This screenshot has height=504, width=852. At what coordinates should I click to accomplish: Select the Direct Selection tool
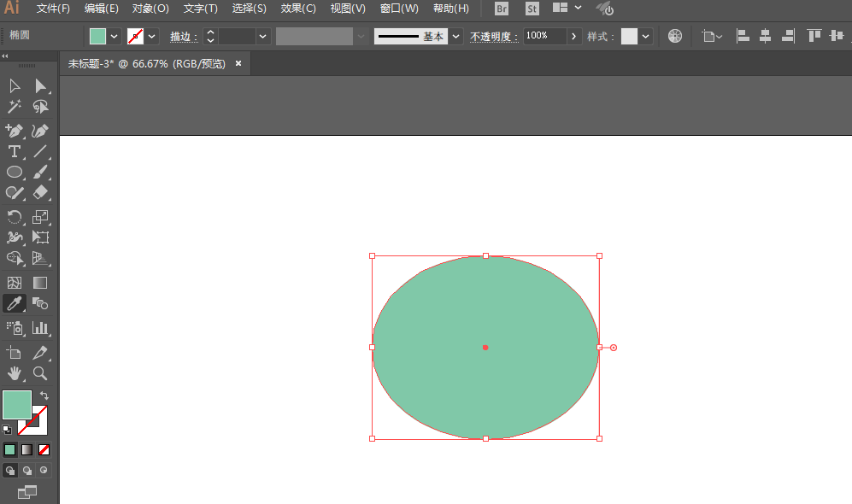click(x=40, y=86)
